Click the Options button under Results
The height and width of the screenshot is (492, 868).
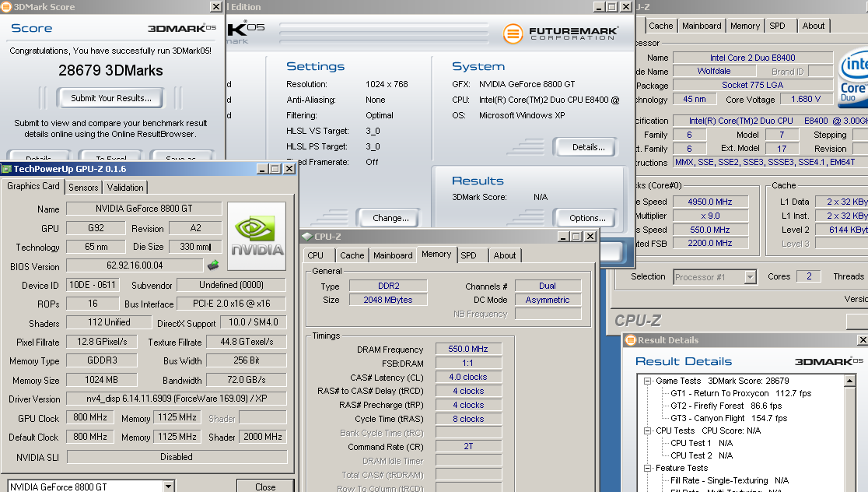click(x=586, y=218)
